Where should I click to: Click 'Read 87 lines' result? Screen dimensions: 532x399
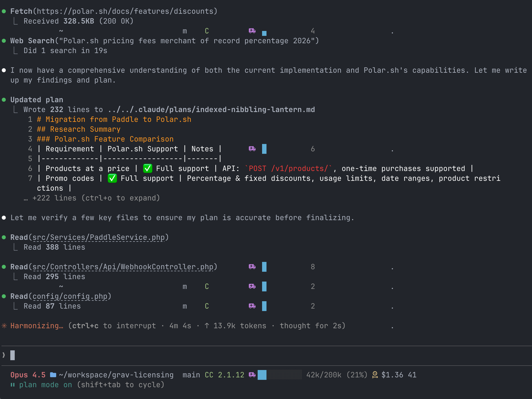52,306
